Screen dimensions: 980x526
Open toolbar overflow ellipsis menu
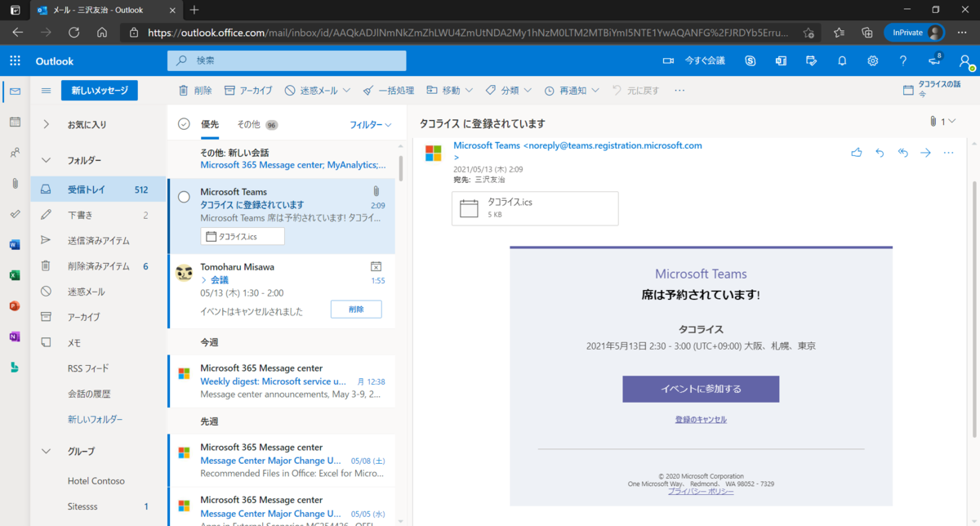679,91
